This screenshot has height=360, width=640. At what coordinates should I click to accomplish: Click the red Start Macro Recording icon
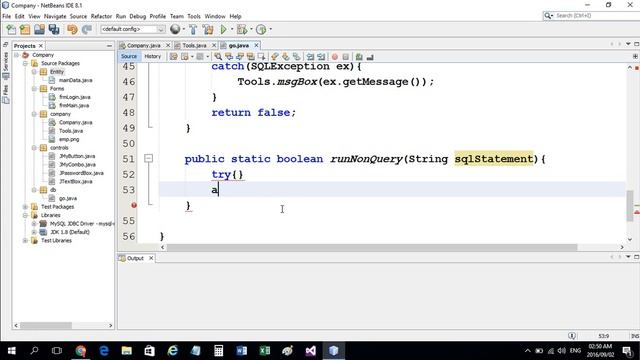[x=335, y=57]
